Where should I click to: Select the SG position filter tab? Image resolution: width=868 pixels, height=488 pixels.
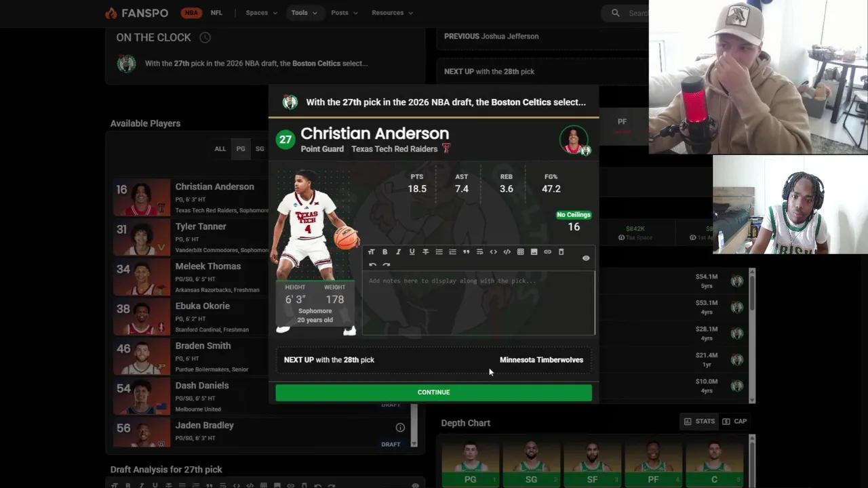(x=260, y=148)
